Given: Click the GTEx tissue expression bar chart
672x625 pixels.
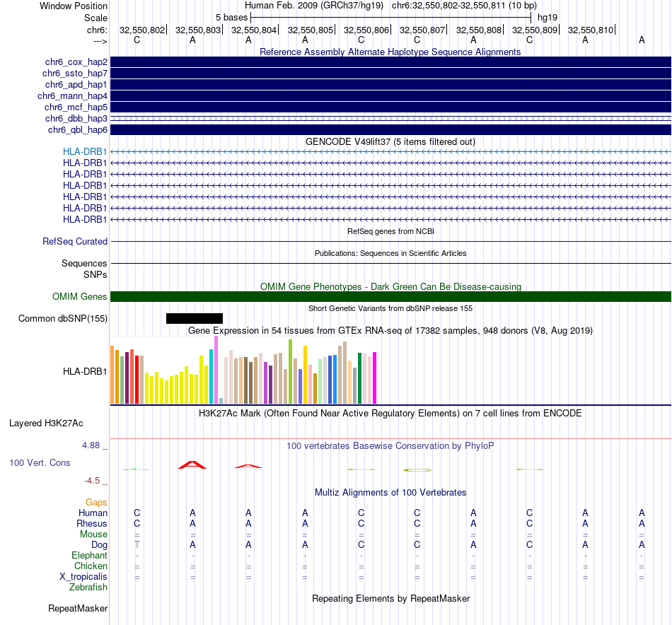Looking at the screenshot, I should pos(243,370).
